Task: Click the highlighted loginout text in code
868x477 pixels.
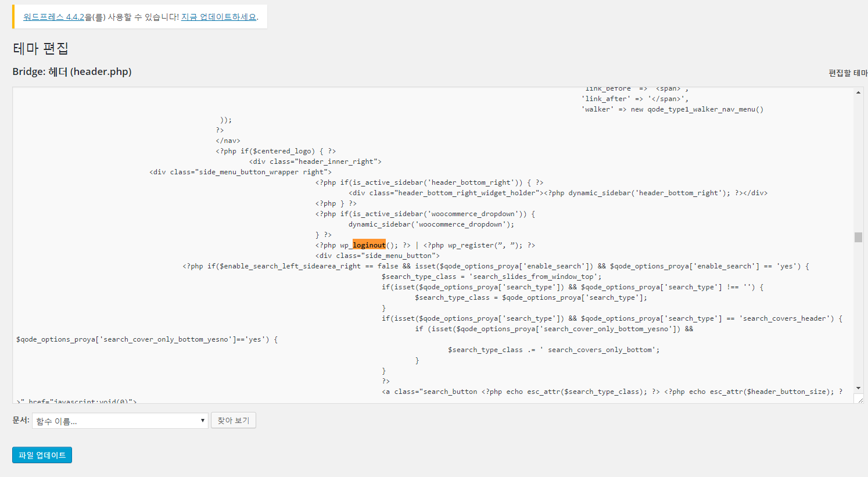Action: tap(369, 245)
